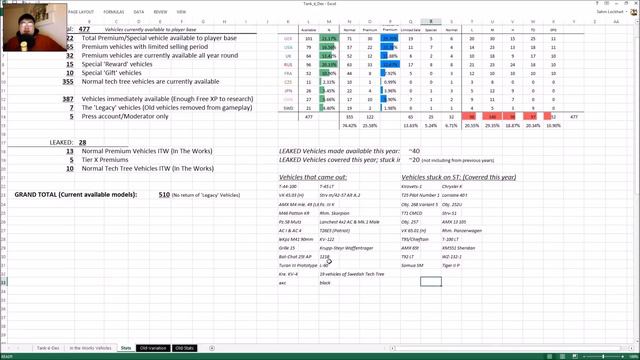Select the 'KV-122' cell
This screenshot has width=640, height=360.
pos(327,239)
